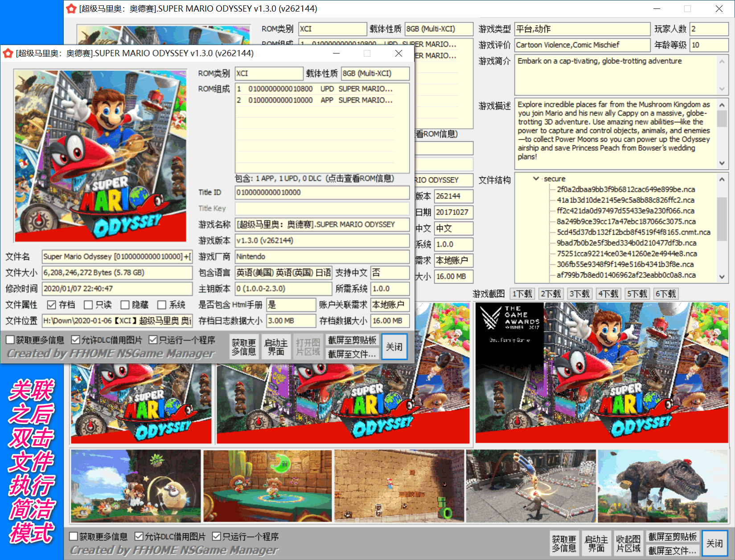Click 关闭 button in front window
Viewport: 735px width, 560px height.
(394, 347)
